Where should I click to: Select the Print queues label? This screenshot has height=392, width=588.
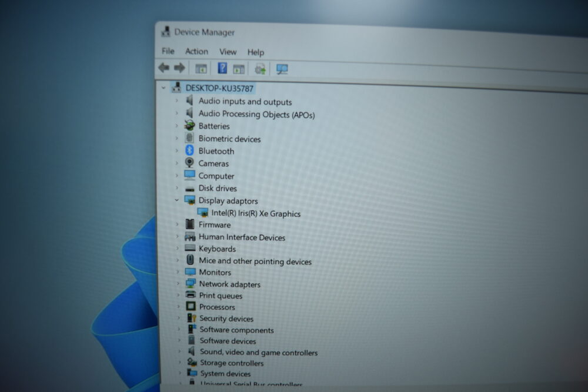point(220,295)
